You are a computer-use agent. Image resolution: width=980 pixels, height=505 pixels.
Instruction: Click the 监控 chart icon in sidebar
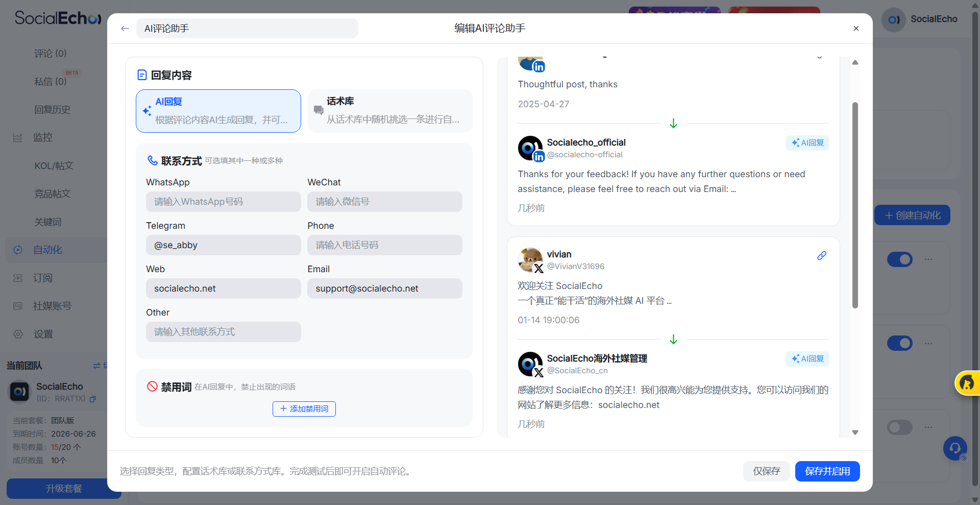pos(18,137)
